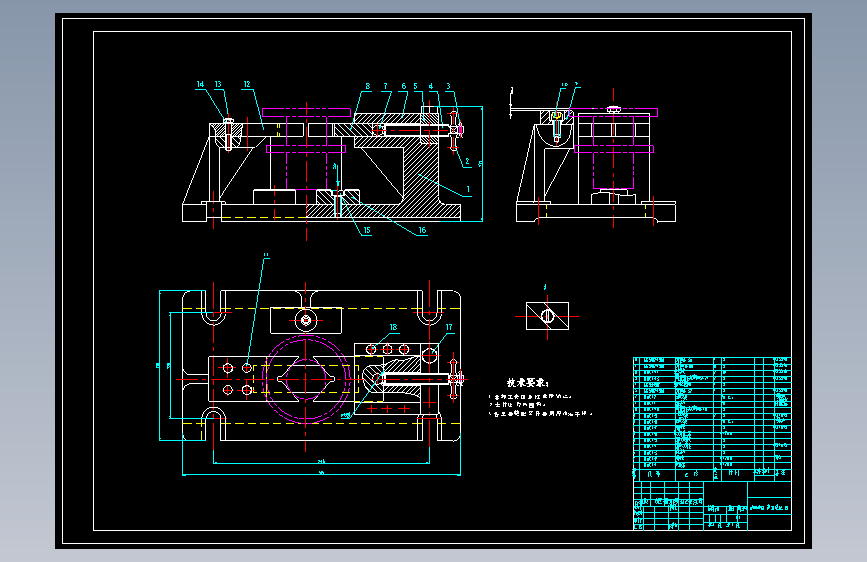Click part balloon number 1

point(468,189)
